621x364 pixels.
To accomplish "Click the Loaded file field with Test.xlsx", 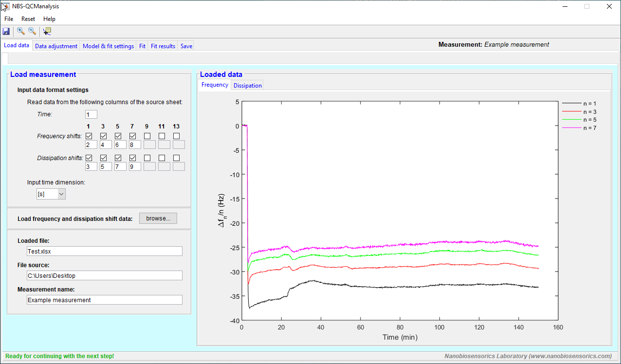I will pyautogui.click(x=105, y=251).
